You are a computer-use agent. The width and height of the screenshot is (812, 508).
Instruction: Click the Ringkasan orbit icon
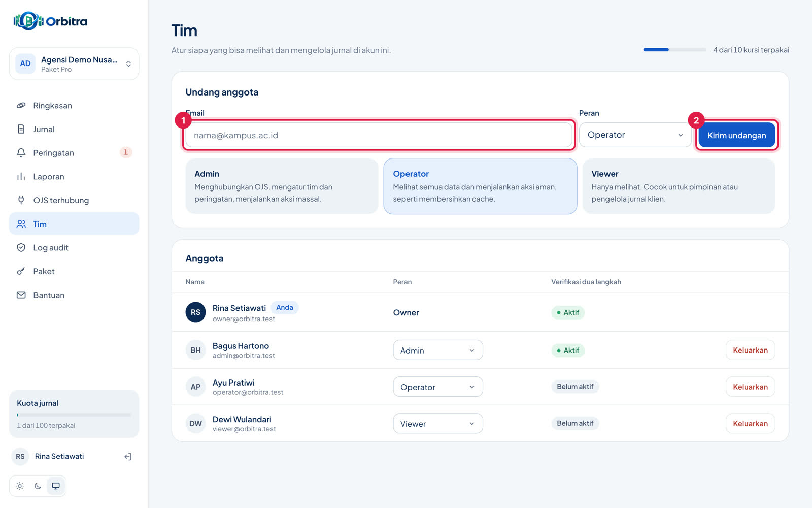21,106
